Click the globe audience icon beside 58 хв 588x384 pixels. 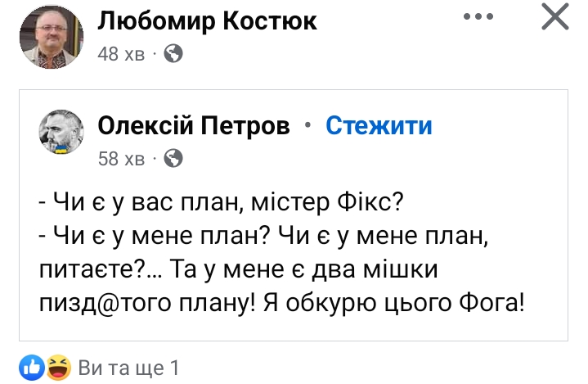tap(173, 159)
